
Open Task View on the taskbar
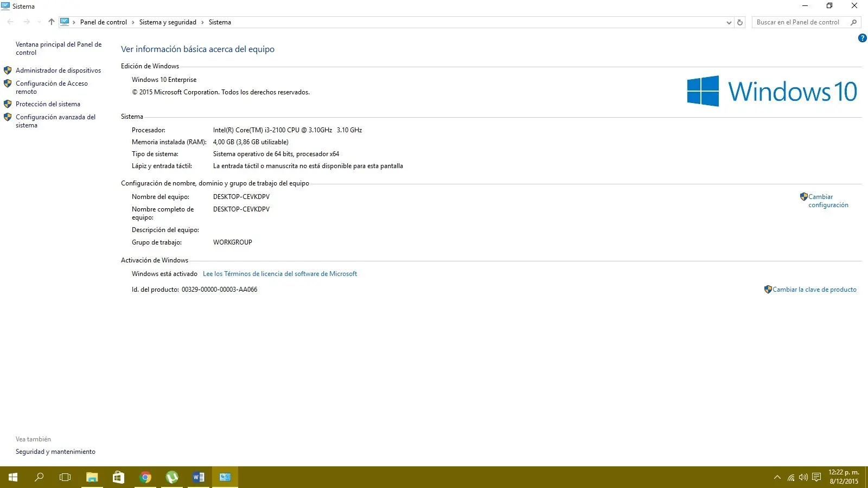click(65, 477)
